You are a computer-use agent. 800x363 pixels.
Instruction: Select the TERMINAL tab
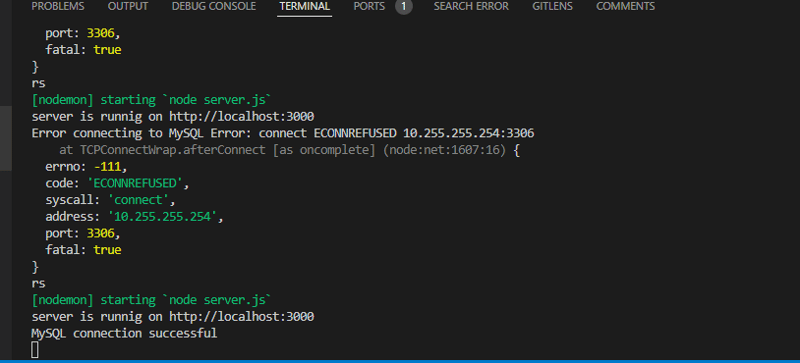305,7
